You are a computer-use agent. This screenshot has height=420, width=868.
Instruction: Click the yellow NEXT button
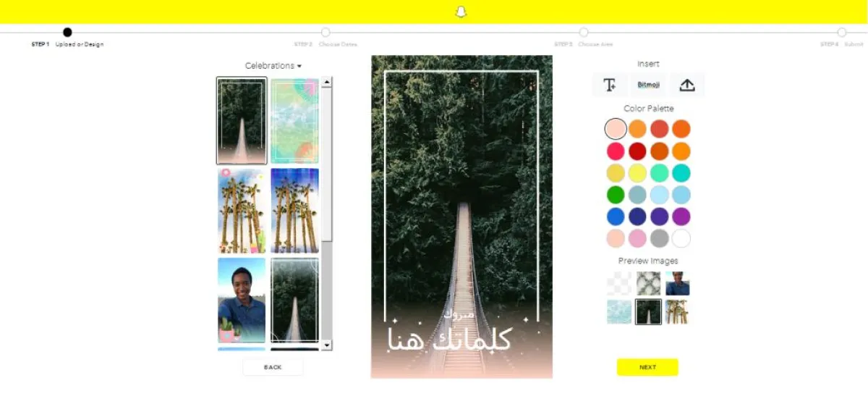coord(647,367)
